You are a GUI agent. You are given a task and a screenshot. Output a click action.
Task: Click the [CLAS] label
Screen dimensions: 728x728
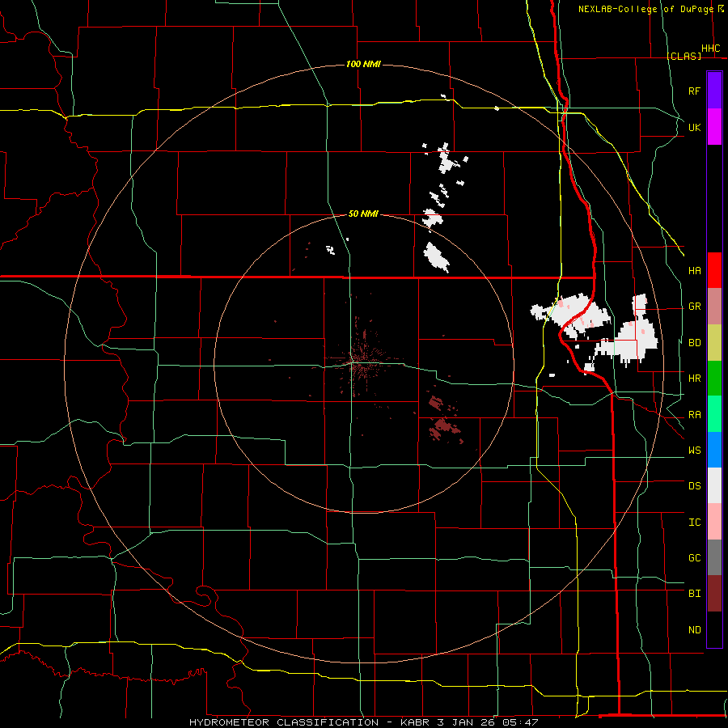coord(684,56)
